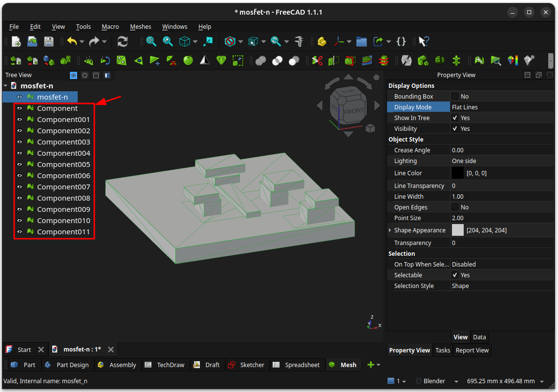Open the Windows menu
The width and height of the screenshot is (558, 392).
pyautogui.click(x=175, y=27)
